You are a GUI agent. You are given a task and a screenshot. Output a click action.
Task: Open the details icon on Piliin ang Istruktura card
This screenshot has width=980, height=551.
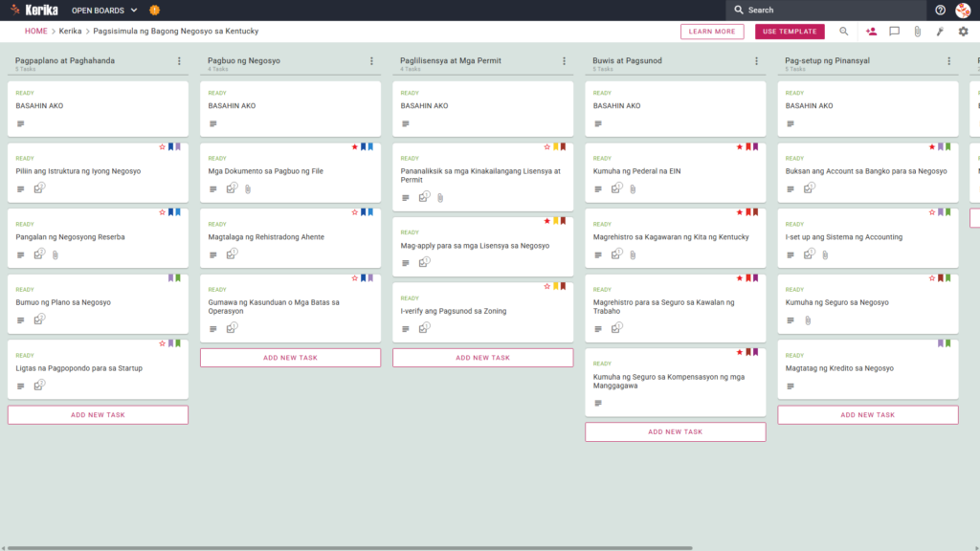(21, 188)
